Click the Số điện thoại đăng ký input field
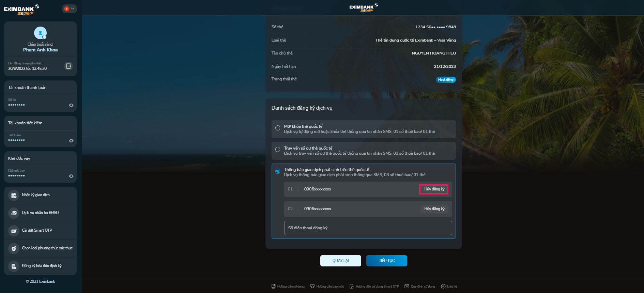 [368, 228]
